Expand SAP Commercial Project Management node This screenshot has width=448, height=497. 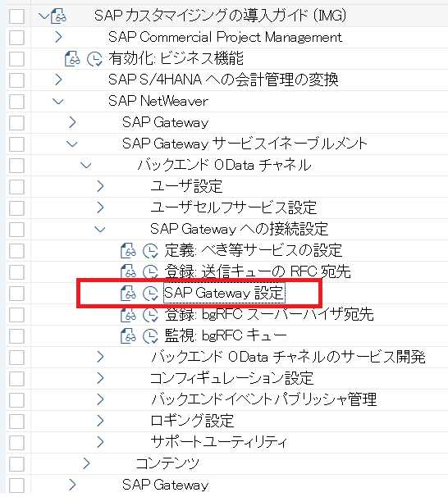click(x=58, y=37)
